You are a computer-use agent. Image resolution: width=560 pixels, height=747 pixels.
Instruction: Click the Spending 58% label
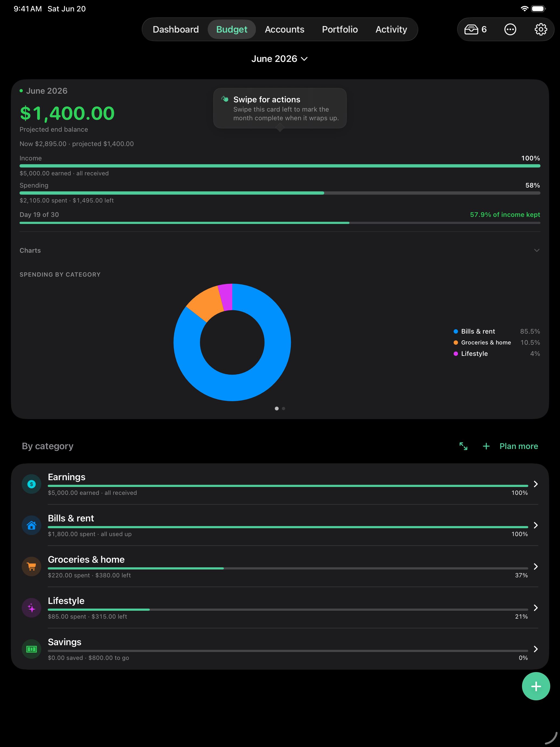(533, 185)
